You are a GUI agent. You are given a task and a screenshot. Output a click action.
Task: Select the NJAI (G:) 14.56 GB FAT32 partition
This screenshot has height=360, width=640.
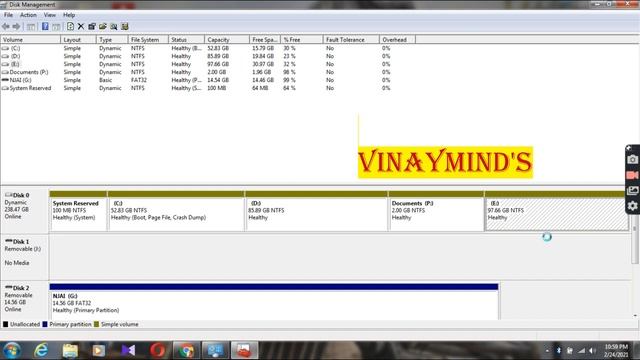click(x=274, y=302)
